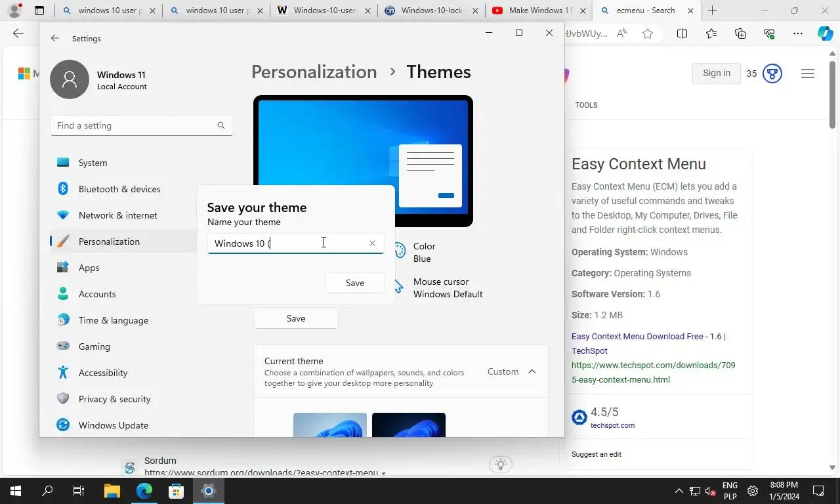Open Edge Favorites list icon
The width and height of the screenshot is (840, 504).
point(711,33)
